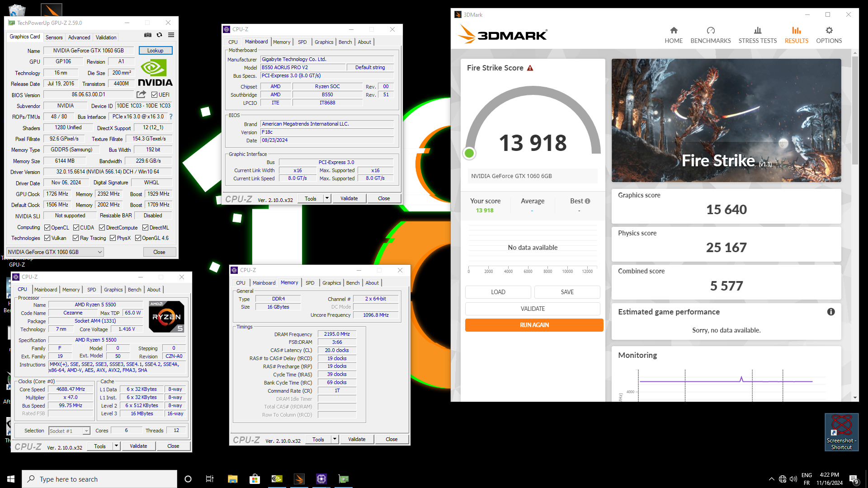The width and height of the screenshot is (868, 488).
Task: Click the Ryzen 5 logo in CPU-Z
Action: click(x=166, y=317)
